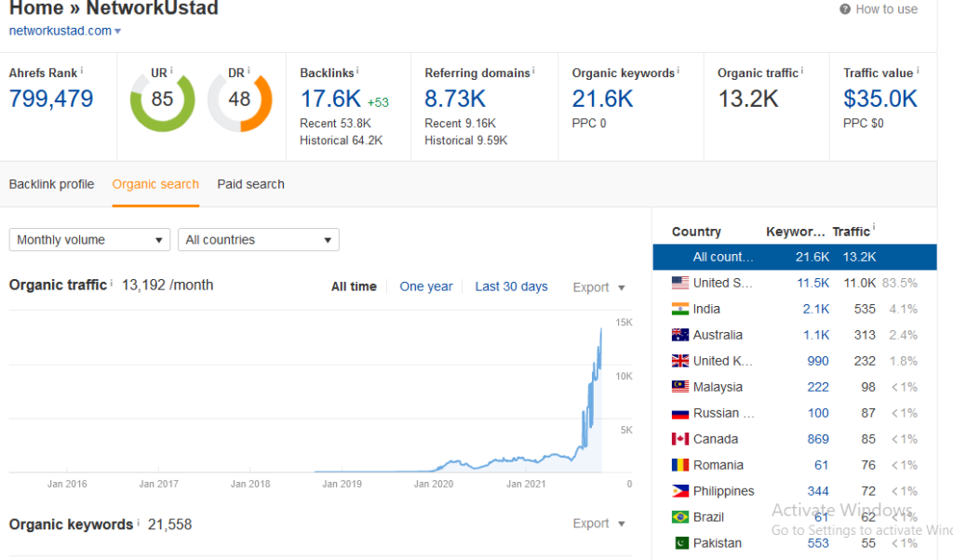Click the green UR 85 donut gauge
Screen dimensions: 953x560
click(162, 100)
